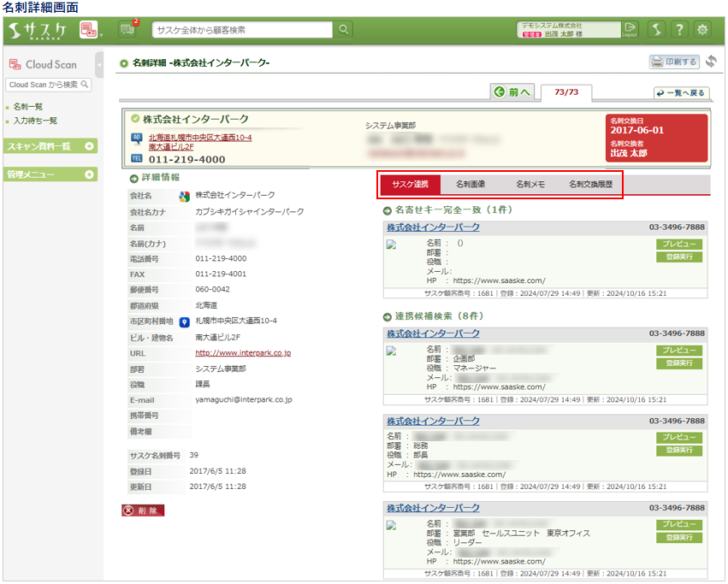Click プレビュー for 総務 candidate

click(x=679, y=437)
